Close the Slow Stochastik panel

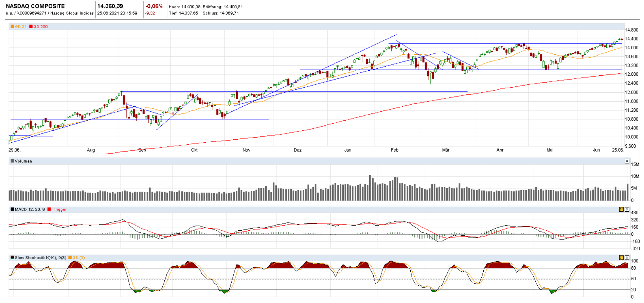pyautogui.click(x=627, y=257)
